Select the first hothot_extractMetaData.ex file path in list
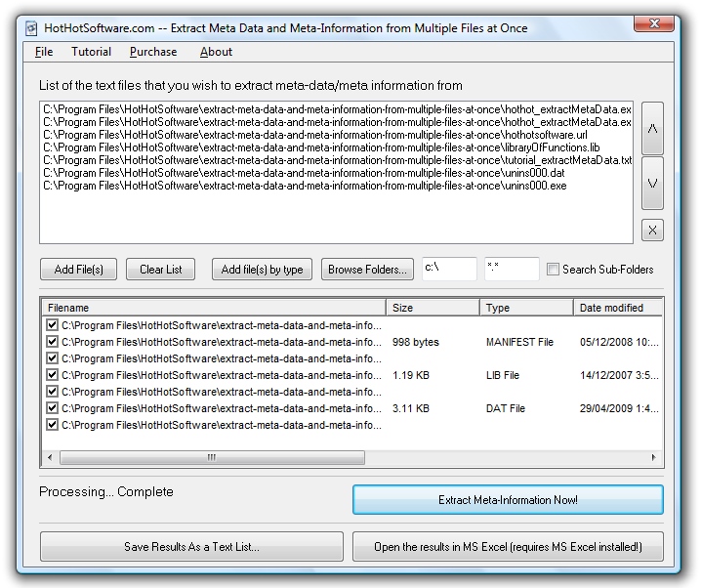 337,109
